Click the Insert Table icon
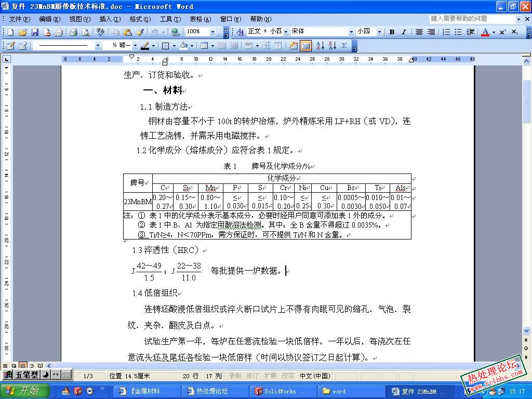 204,46
